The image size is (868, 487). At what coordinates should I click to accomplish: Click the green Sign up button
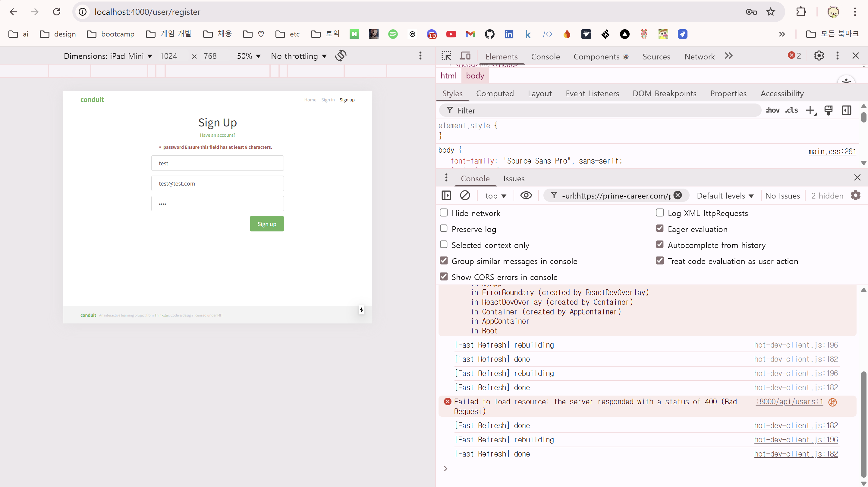tap(266, 224)
